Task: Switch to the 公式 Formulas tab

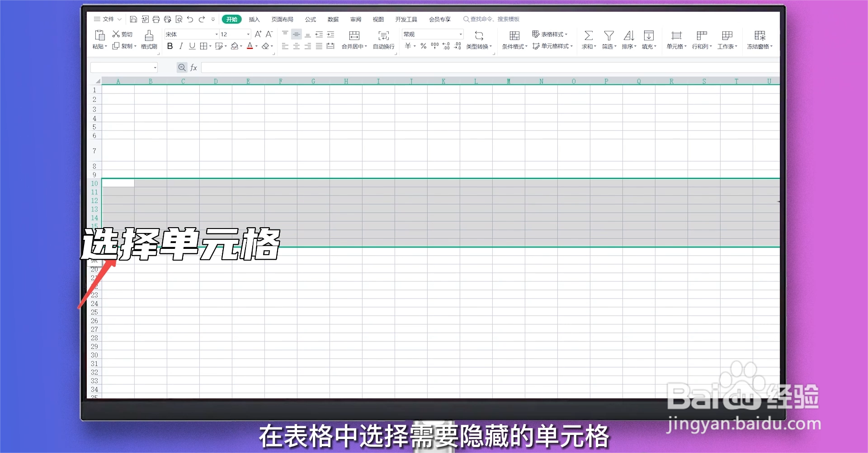Action: (x=311, y=19)
